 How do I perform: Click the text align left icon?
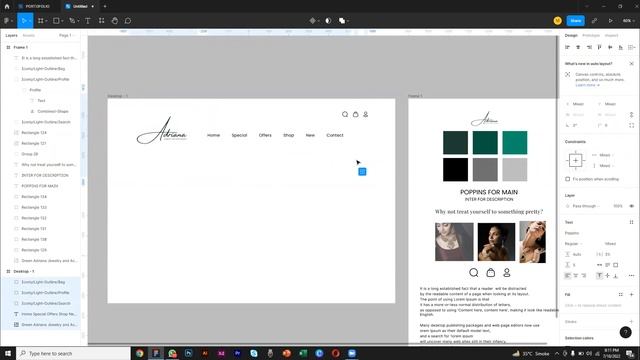point(567,276)
